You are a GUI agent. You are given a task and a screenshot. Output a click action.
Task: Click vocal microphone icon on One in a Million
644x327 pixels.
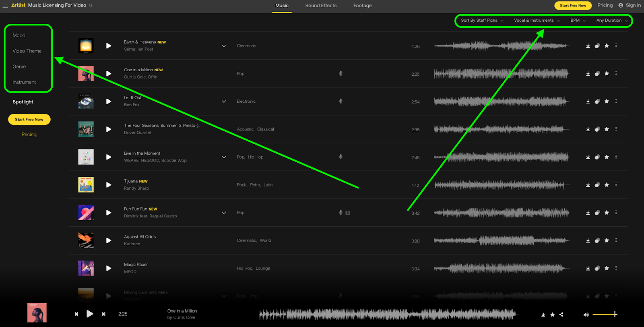click(x=341, y=73)
